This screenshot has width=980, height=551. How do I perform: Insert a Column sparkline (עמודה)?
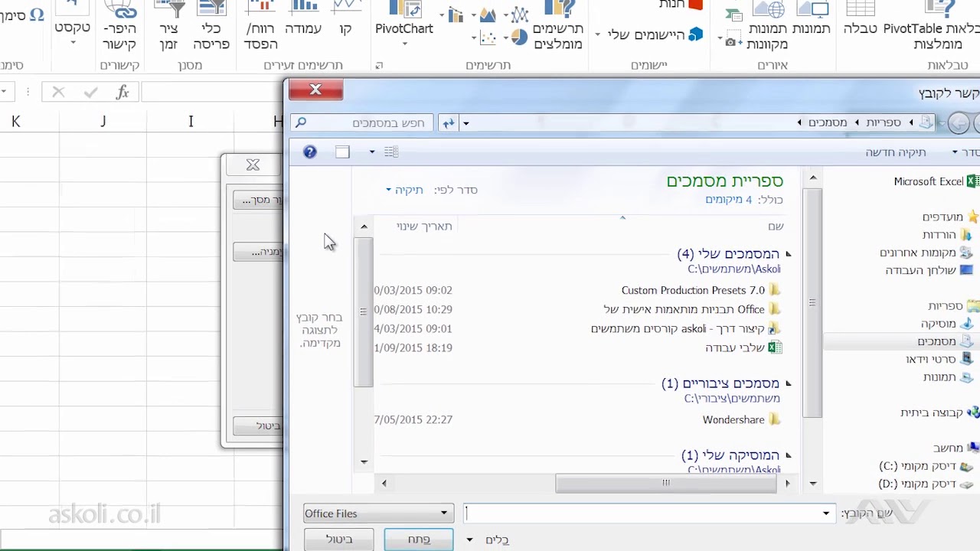(x=303, y=19)
